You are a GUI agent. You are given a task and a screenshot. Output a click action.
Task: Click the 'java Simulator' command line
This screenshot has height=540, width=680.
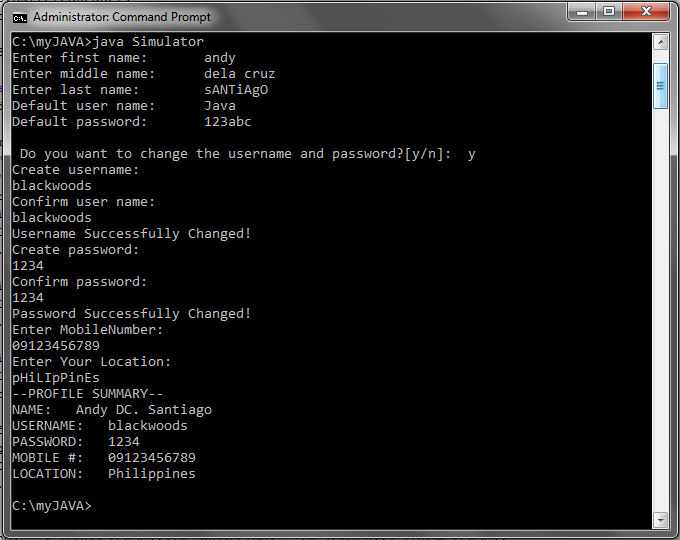[148, 42]
